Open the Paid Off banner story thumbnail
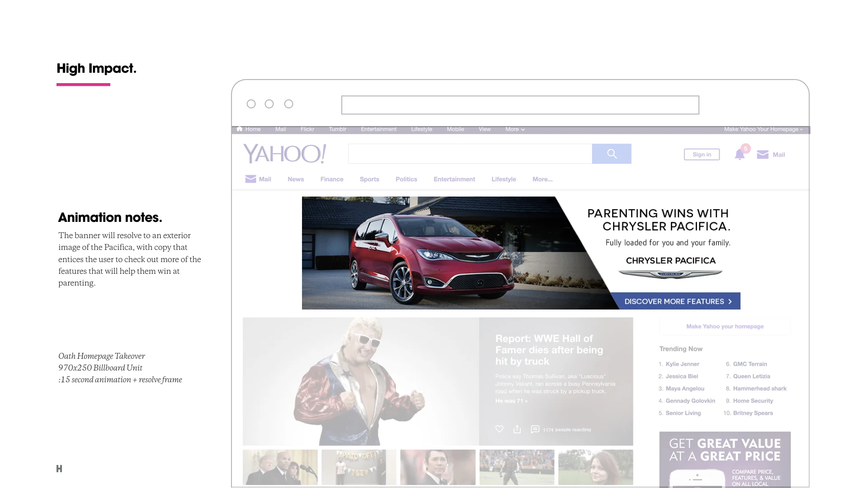The height and width of the screenshot is (488, 868). coord(359,467)
